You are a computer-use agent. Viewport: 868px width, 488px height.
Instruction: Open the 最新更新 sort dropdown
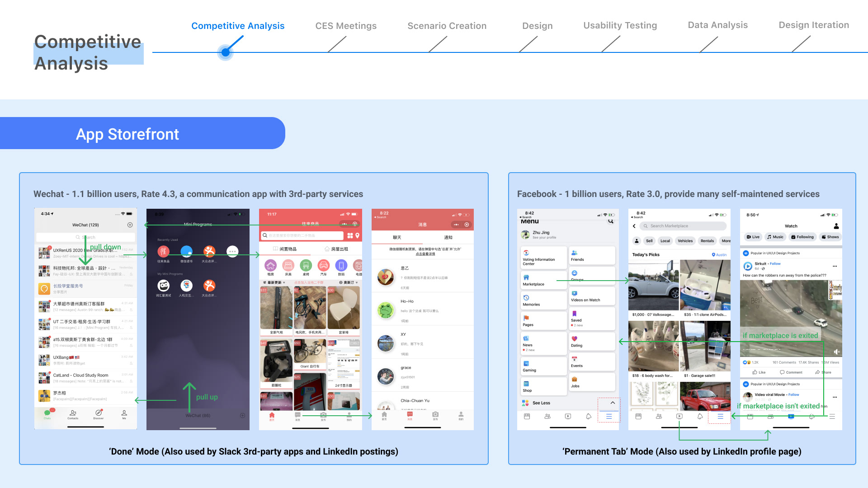[x=274, y=282]
